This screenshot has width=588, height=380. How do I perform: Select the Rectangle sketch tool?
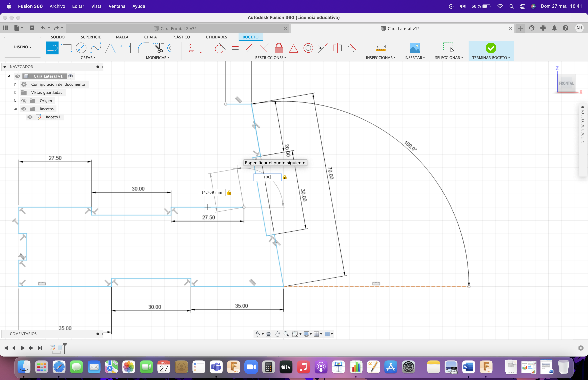[66, 48]
